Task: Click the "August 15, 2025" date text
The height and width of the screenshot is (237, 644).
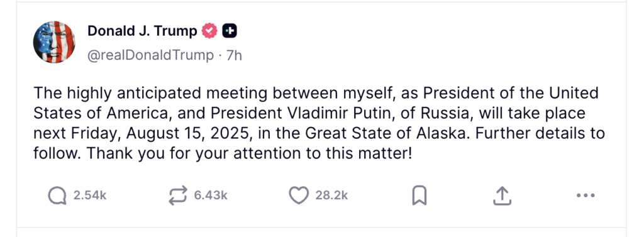Action: [x=186, y=133]
